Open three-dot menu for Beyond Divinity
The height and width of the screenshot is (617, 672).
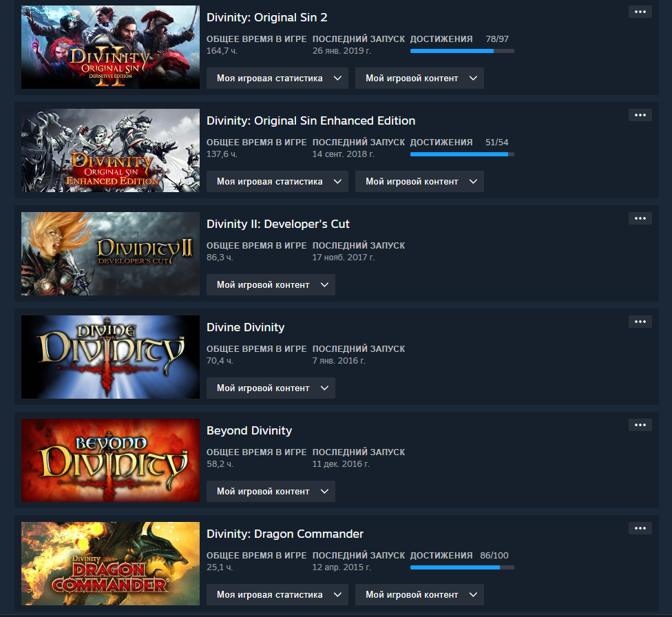pos(640,425)
